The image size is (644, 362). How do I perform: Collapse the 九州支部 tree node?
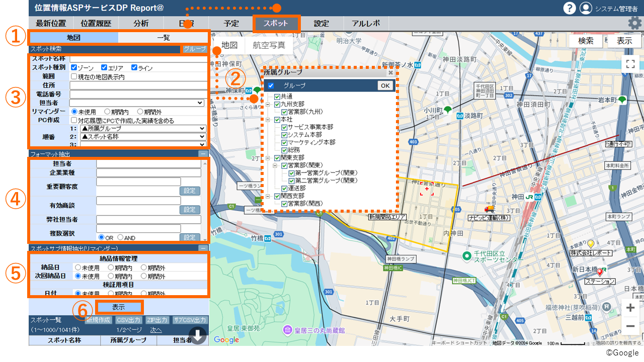[268, 105]
